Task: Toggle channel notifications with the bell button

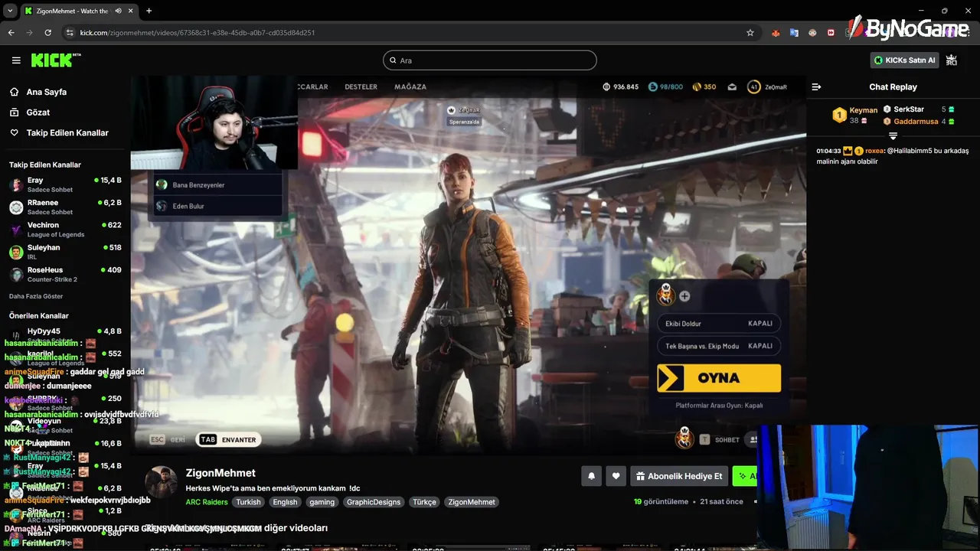Action: click(x=591, y=476)
